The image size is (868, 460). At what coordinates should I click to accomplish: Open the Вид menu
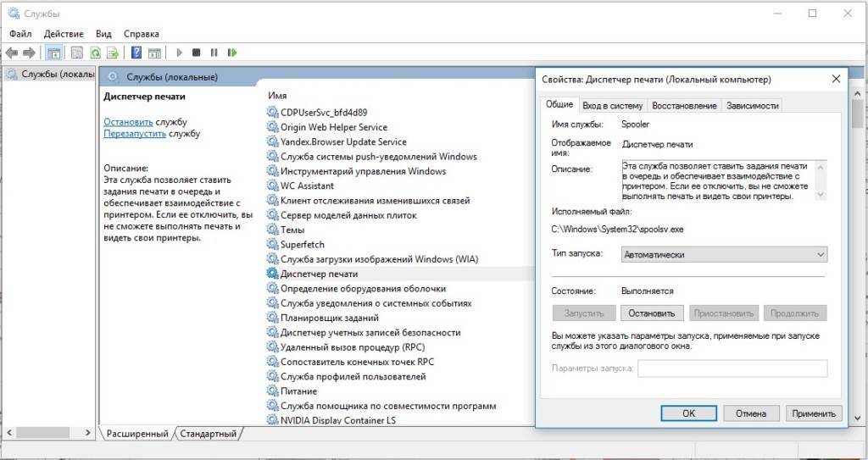pyautogui.click(x=103, y=34)
